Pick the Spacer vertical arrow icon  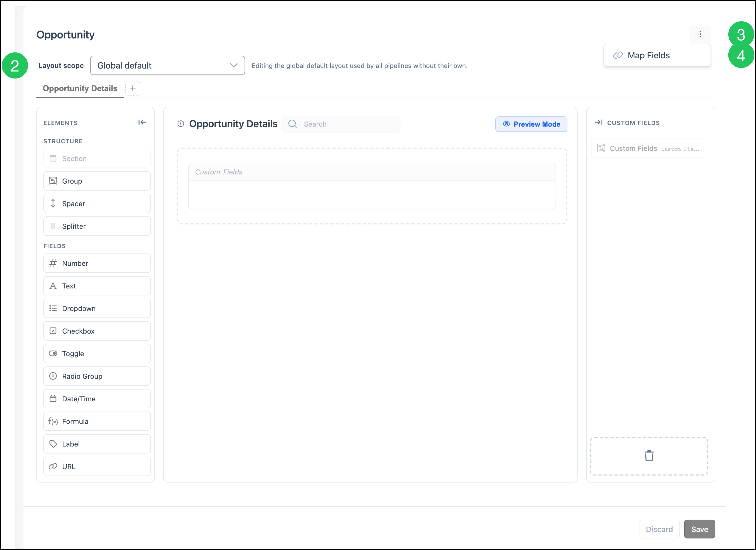[x=53, y=203]
